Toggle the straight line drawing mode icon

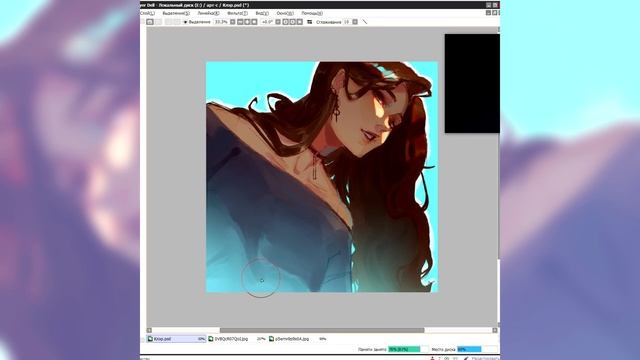pos(365,22)
